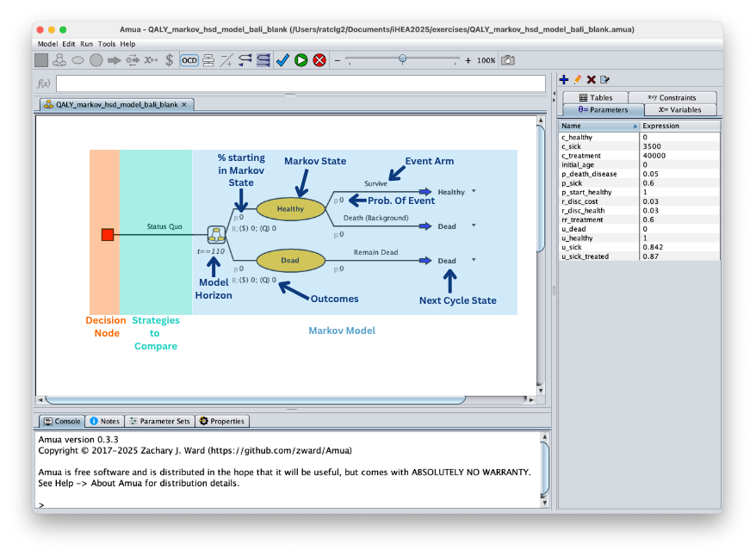756x556 pixels.
Task: Click the dollar sign toolbar icon
Action: [x=170, y=60]
